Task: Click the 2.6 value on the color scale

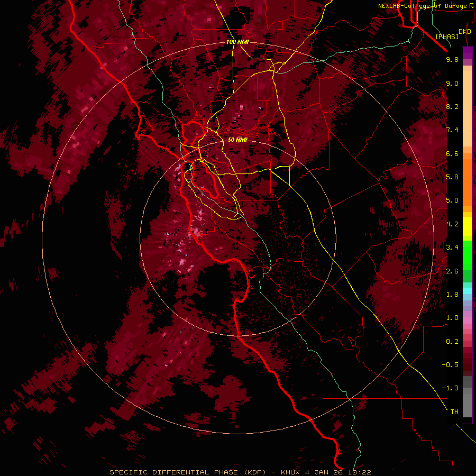Action: 452,271
